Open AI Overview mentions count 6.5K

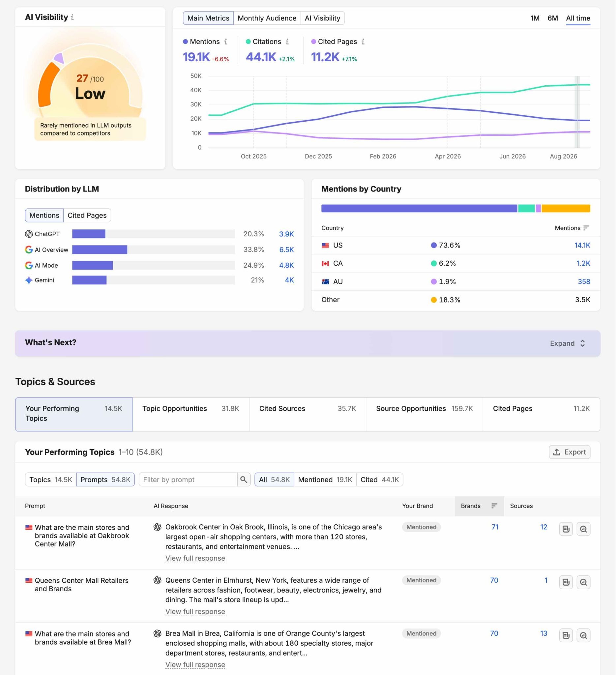point(286,250)
